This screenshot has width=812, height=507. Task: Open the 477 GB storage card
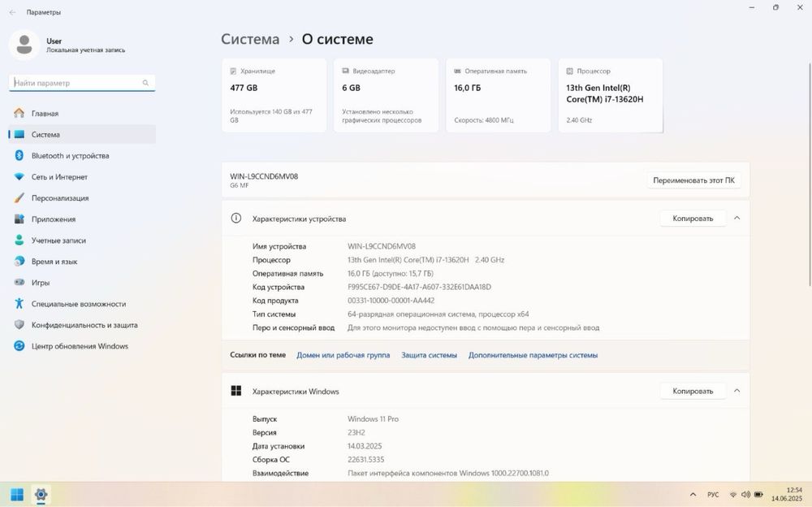click(x=274, y=95)
